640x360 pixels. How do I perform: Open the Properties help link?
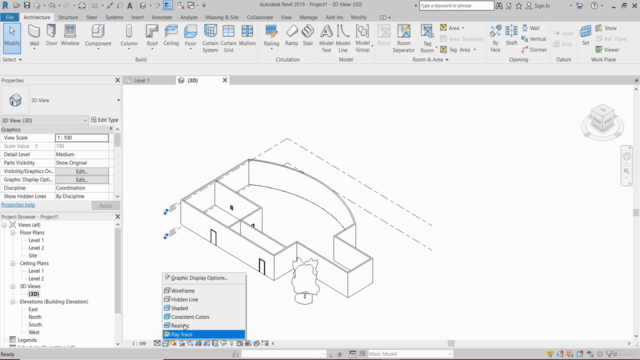point(18,205)
